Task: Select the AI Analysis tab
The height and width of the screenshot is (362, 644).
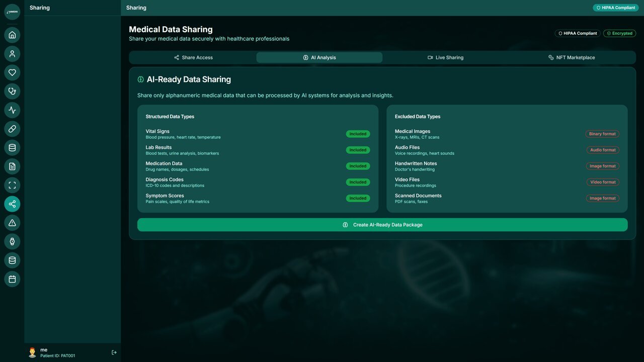Action: tap(319, 57)
